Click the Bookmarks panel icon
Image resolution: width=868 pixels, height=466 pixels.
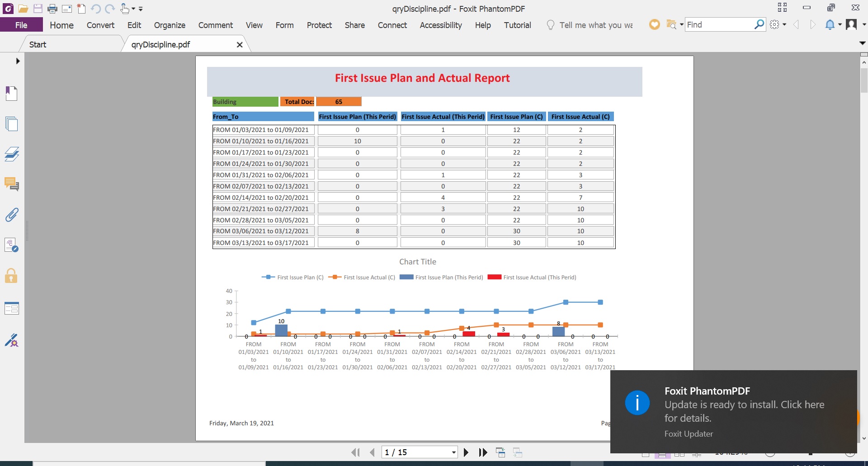click(x=11, y=94)
